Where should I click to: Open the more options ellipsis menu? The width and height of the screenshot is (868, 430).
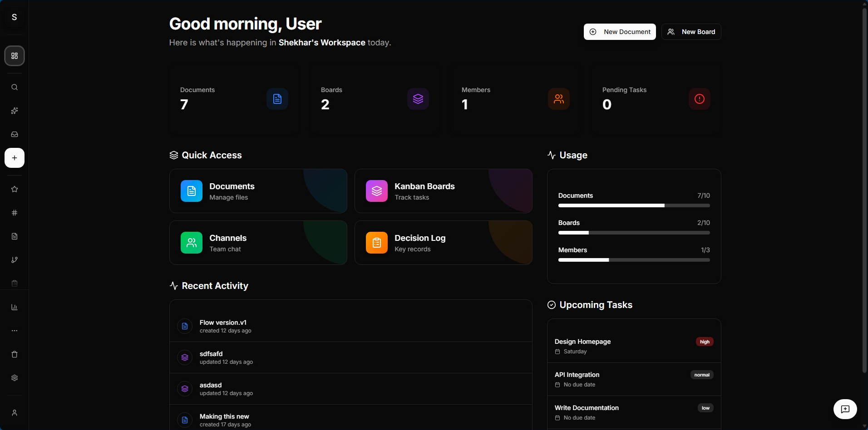click(14, 331)
